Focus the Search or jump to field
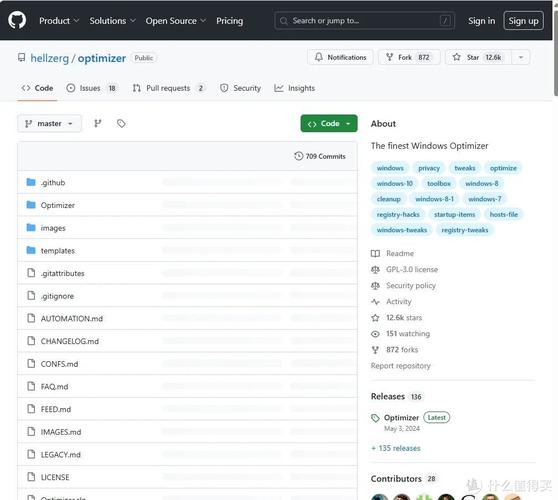The width and height of the screenshot is (558, 500). coord(364,21)
